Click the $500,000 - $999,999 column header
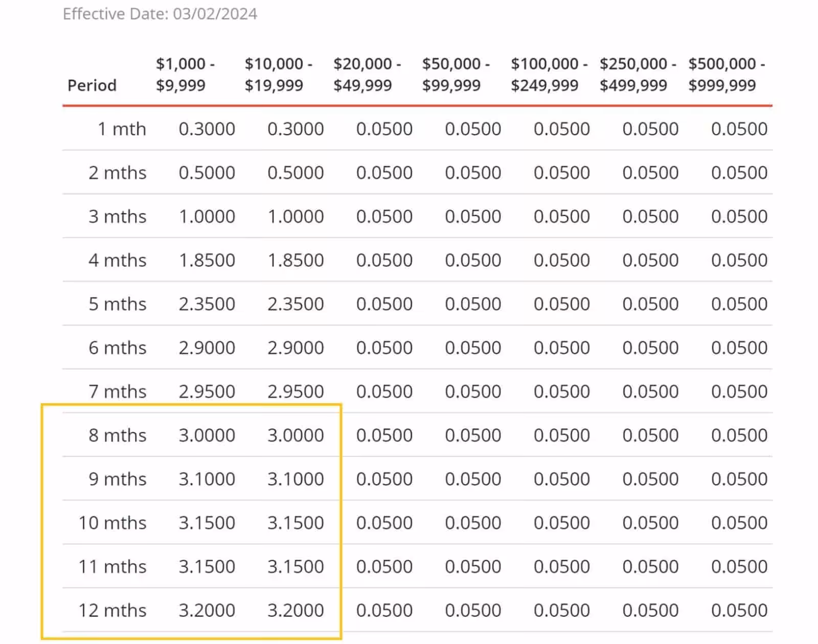Viewport: 818px width, 644px height. (726, 75)
